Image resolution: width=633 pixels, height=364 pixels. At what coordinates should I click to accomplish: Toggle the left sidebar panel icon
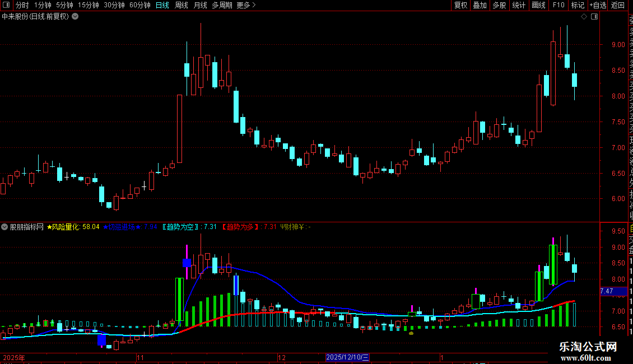coord(6,5)
